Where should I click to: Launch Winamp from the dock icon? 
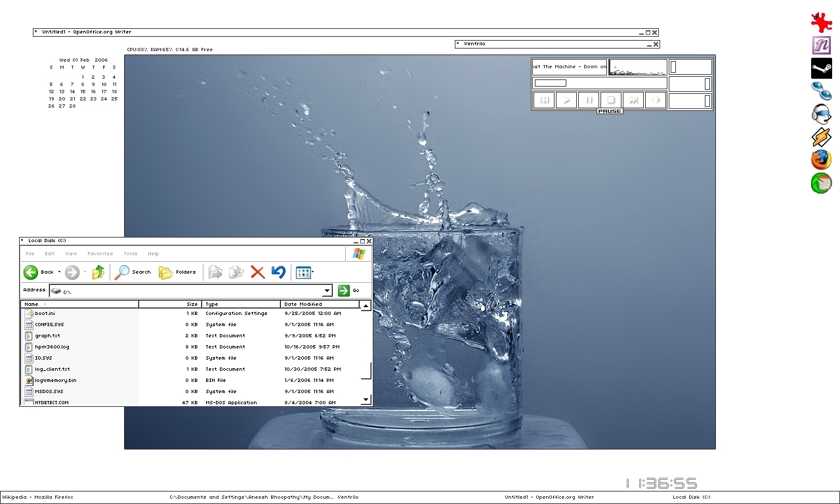821,137
